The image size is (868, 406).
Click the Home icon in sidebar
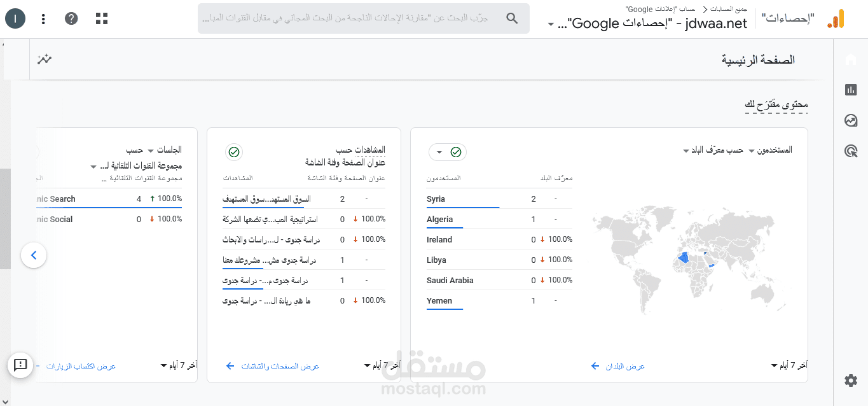click(851, 59)
